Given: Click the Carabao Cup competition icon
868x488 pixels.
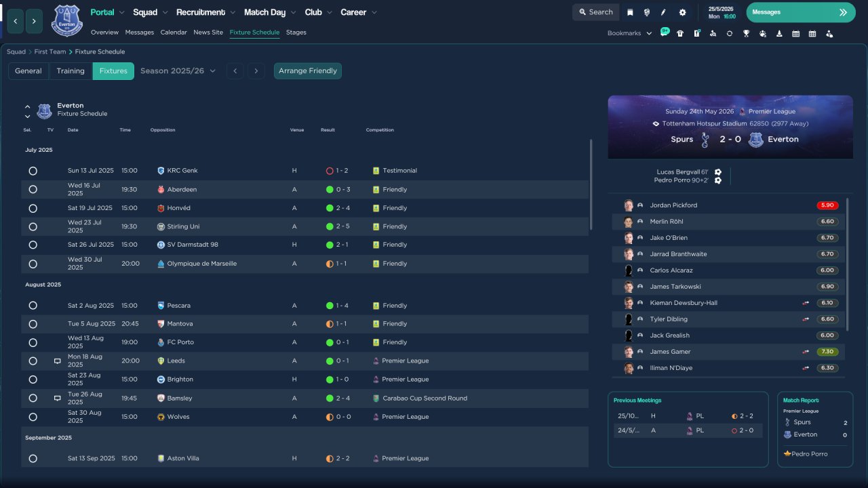Looking at the screenshot, I should pos(376,399).
